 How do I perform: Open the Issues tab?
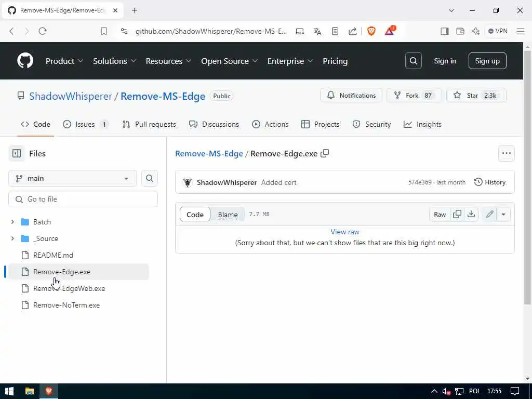point(86,124)
